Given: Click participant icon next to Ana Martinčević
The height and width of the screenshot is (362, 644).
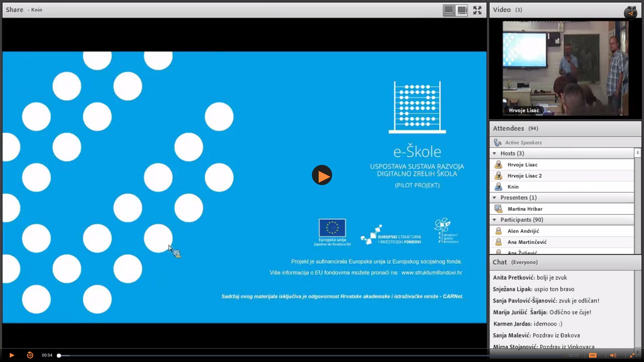Looking at the screenshot, I should pos(498,242).
